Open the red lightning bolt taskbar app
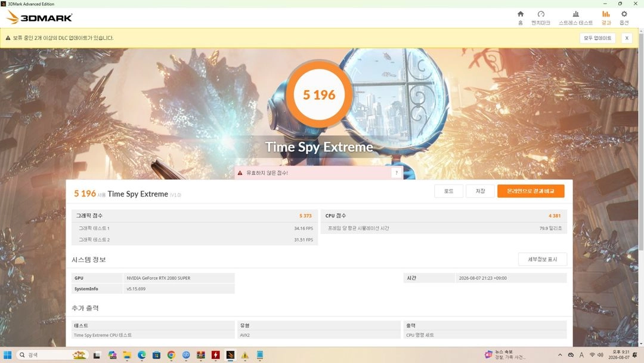Screen dimensions: 644x363 point(216,355)
